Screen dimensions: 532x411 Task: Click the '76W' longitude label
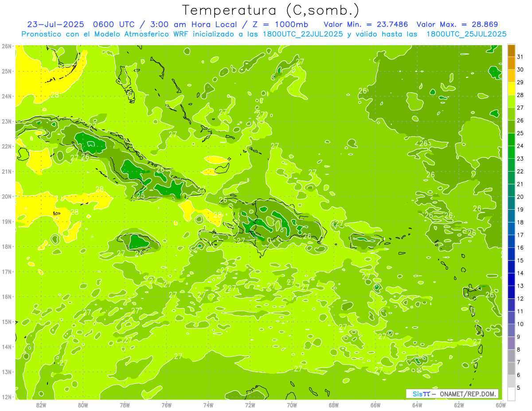[x=167, y=404]
